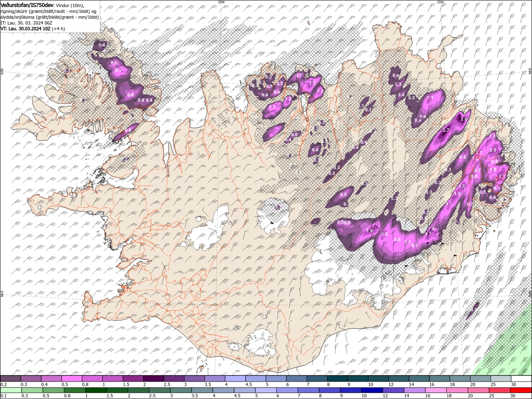Select the red-pink 25 swatch, lower legend row
The image size is (532, 399).
(500, 390)
